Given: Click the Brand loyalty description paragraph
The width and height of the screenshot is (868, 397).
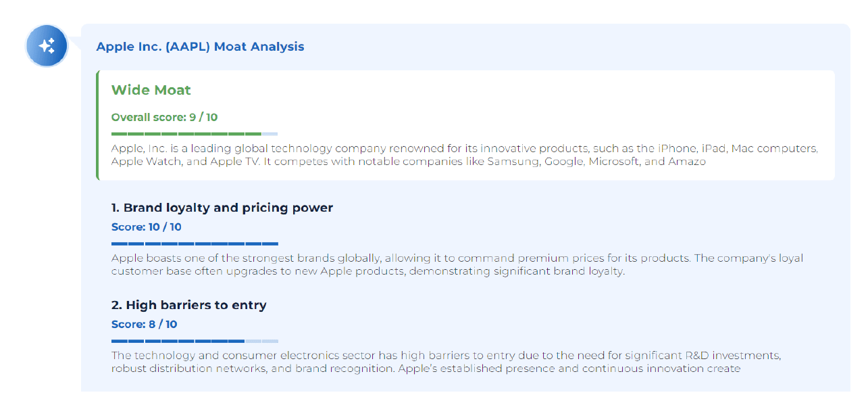Looking at the screenshot, I should (x=457, y=264).
